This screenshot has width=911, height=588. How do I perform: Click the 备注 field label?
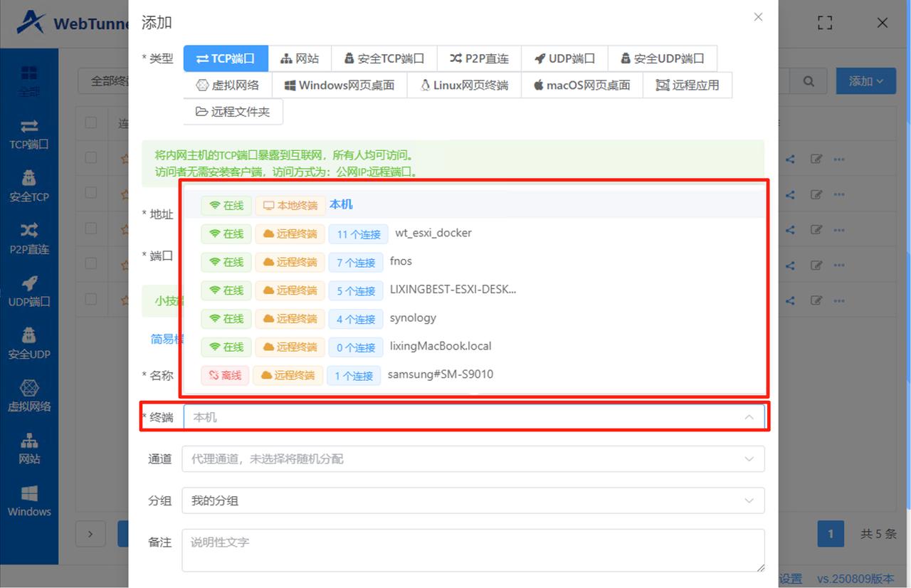pos(160,542)
